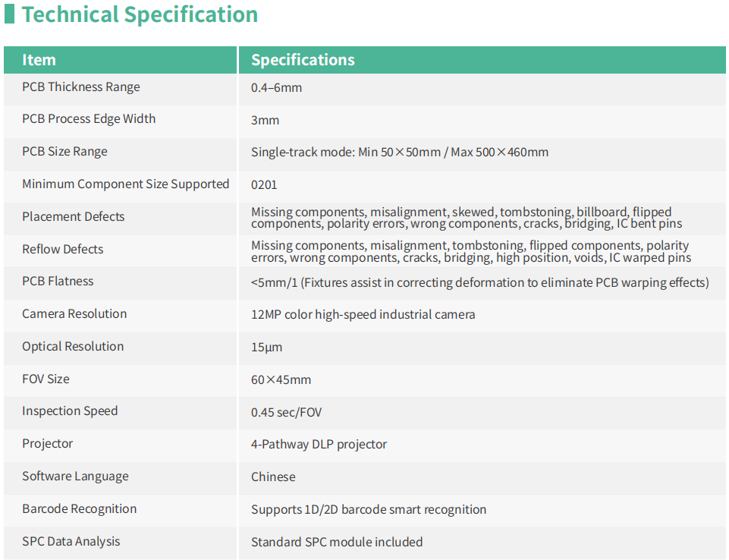Click the Reflow Defects description text
The height and width of the screenshot is (560, 729).
coord(471,252)
